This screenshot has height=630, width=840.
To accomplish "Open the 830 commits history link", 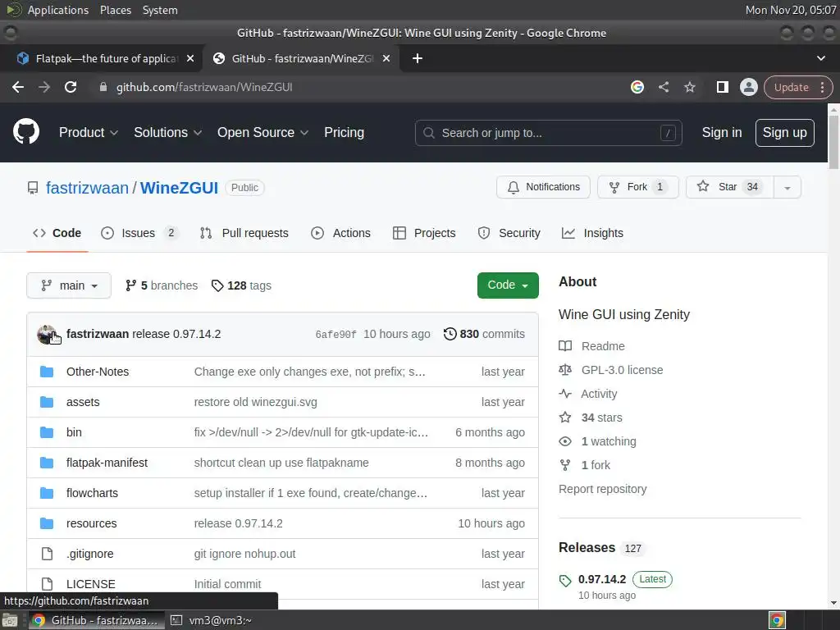I will pyautogui.click(x=484, y=334).
